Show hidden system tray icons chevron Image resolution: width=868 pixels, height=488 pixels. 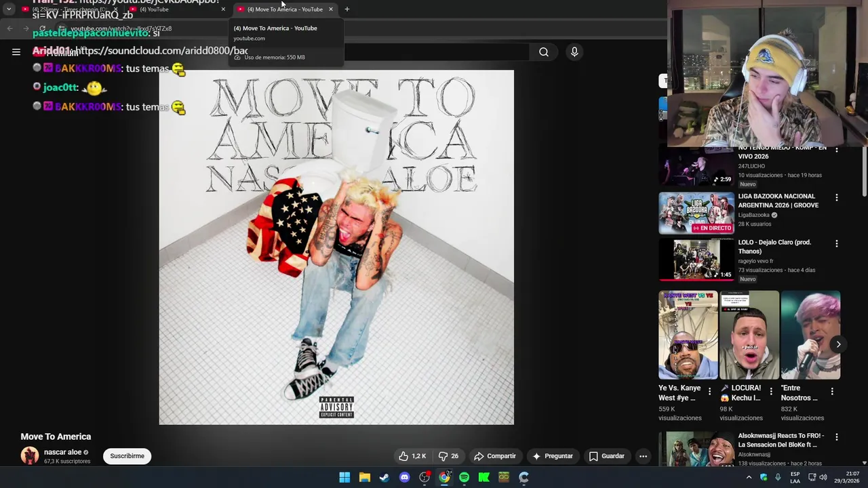[x=749, y=477]
